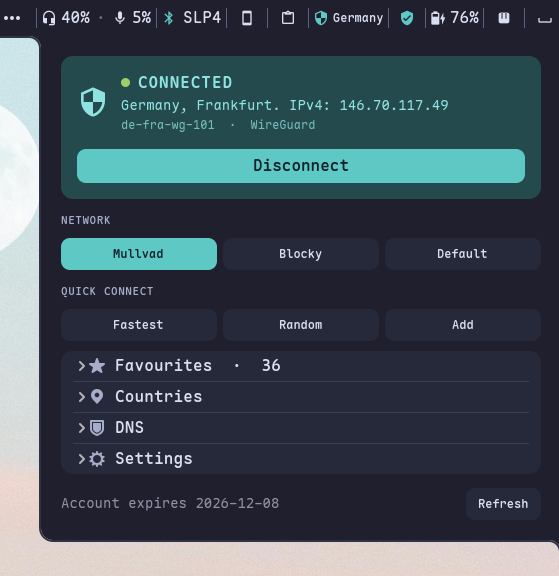Click the Countries row label
This screenshot has width=559, height=576.
(x=159, y=397)
